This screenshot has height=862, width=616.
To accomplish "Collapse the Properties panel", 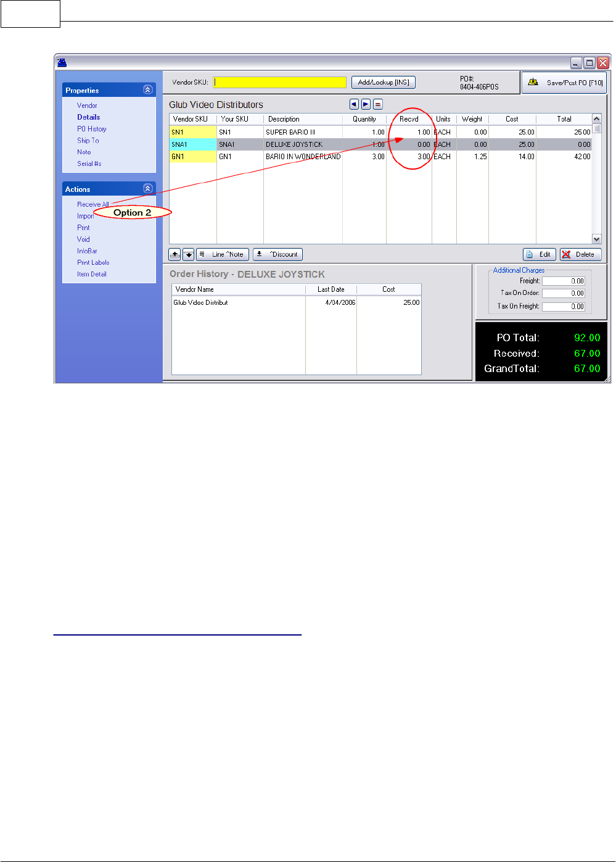I will click(x=147, y=89).
